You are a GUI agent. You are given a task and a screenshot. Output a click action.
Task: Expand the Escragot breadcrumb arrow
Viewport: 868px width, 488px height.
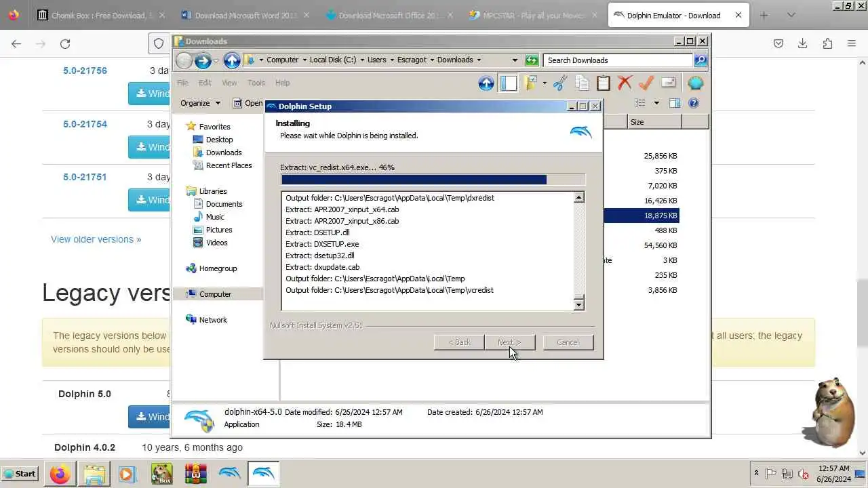pyautogui.click(x=432, y=60)
